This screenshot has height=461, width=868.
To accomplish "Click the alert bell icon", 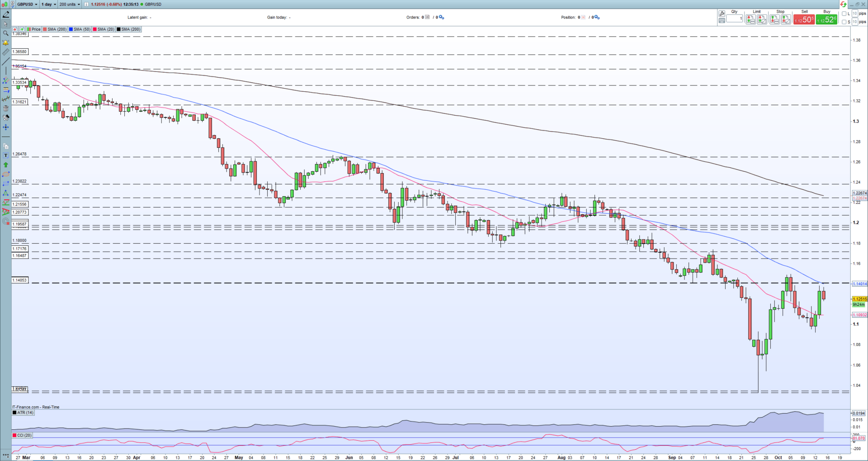I will click(6, 42).
